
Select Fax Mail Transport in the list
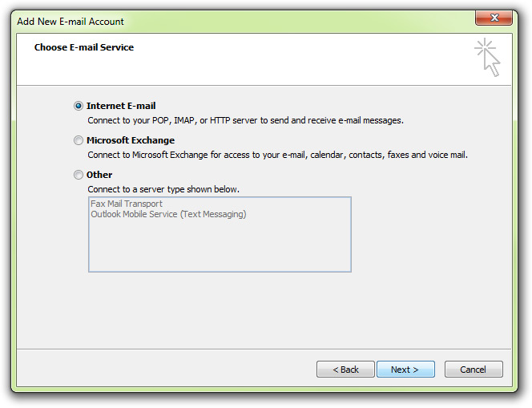(127, 204)
